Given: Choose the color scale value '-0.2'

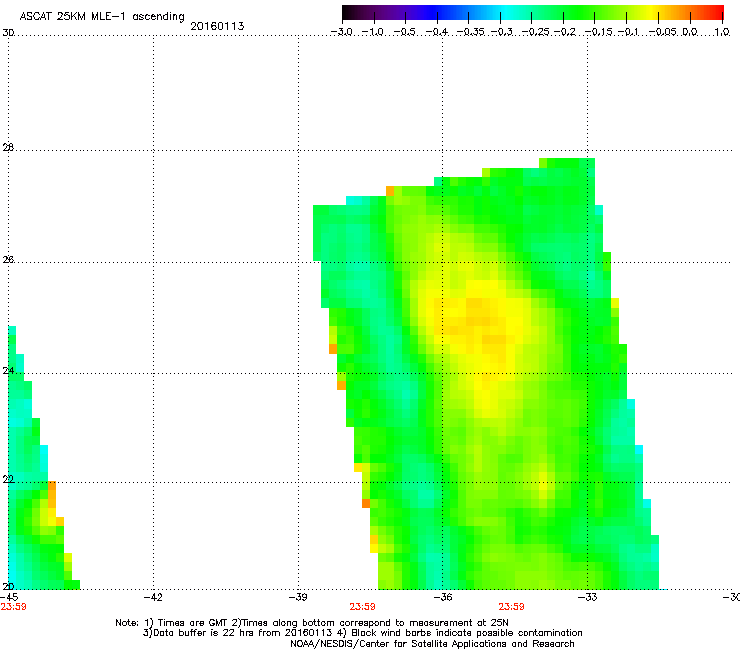Looking at the screenshot, I should [564, 32].
